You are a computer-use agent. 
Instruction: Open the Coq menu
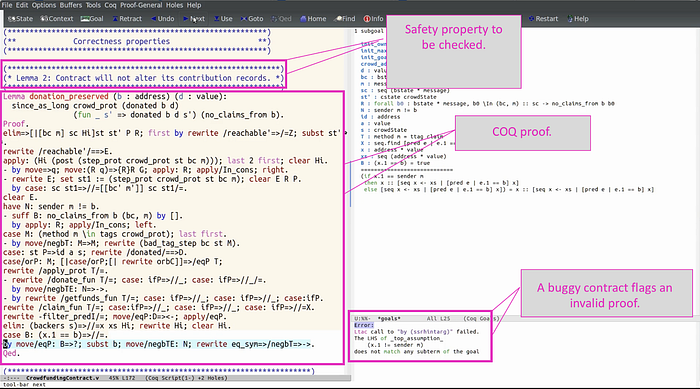(x=110, y=5)
